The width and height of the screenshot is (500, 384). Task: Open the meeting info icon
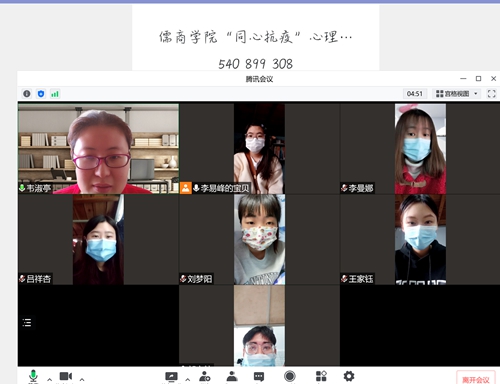click(27, 94)
